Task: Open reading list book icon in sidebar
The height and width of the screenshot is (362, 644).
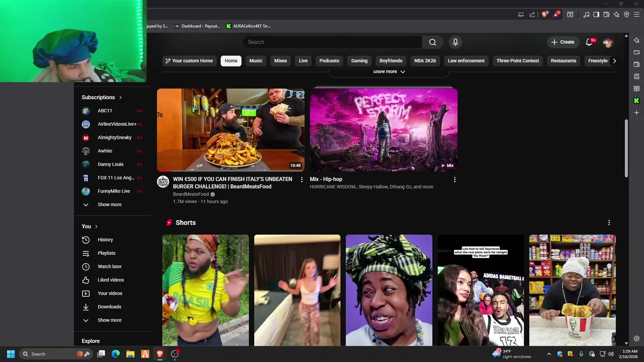Action: (x=636, y=88)
